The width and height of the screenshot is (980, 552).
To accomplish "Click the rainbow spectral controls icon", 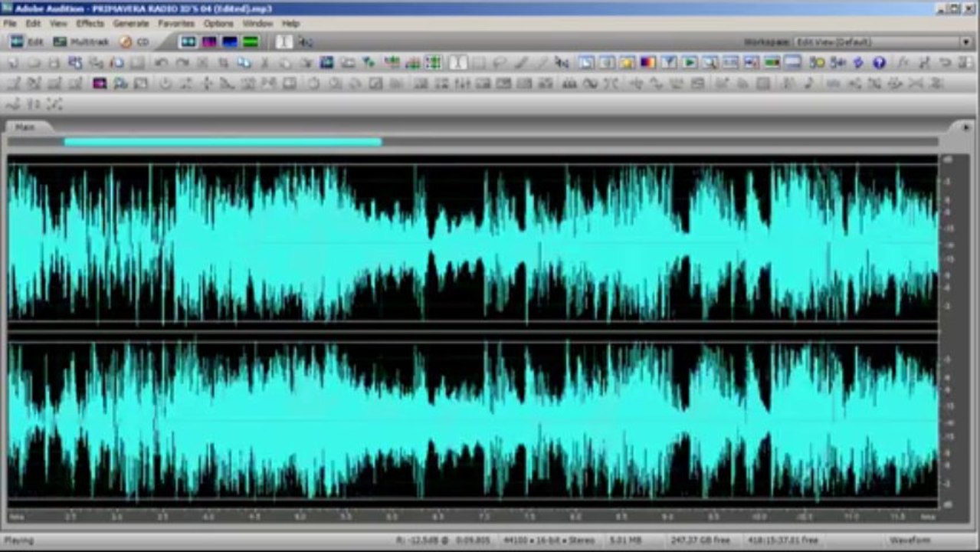I will (x=648, y=63).
